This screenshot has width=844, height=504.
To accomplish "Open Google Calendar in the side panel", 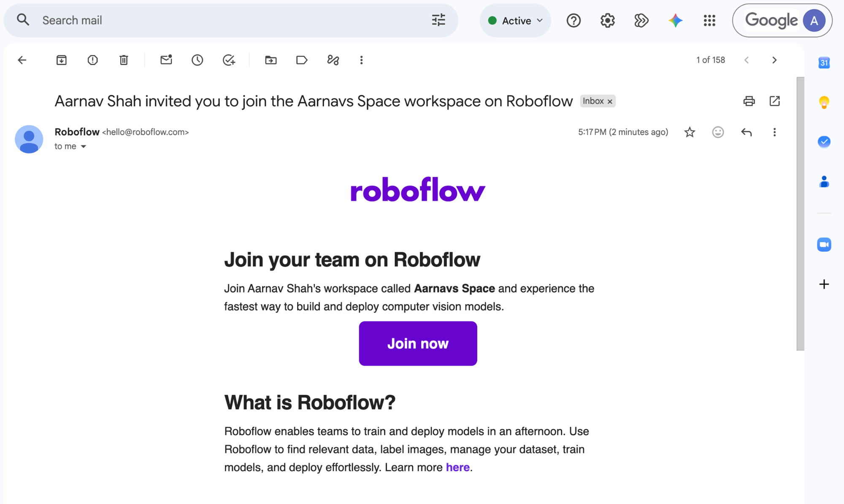I will click(x=824, y=63).
